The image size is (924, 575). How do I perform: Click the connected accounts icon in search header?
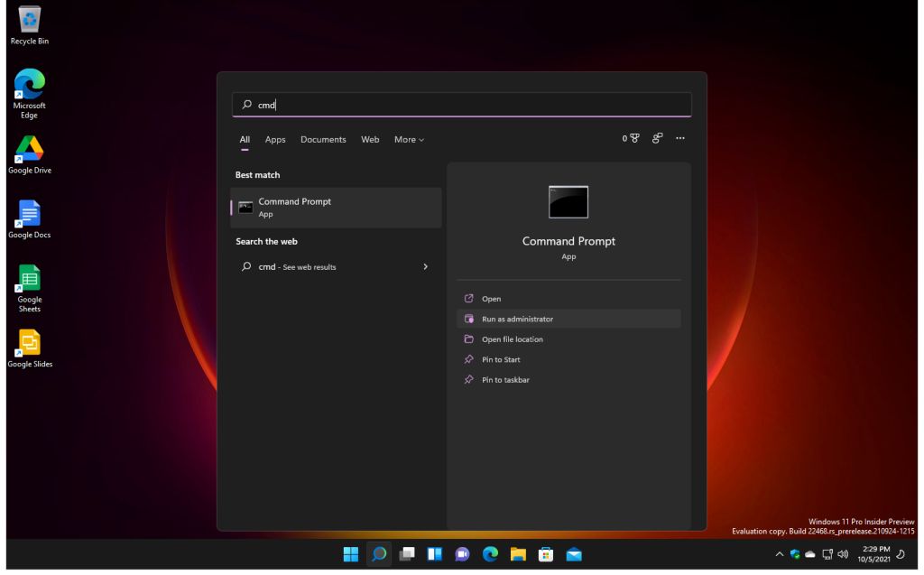tap(658, 139)
